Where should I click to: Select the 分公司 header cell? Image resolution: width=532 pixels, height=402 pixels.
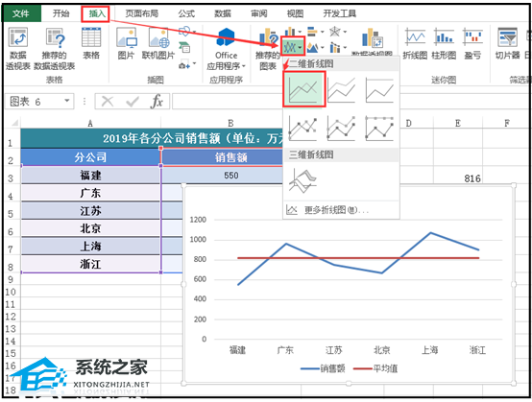pos(90,157)
